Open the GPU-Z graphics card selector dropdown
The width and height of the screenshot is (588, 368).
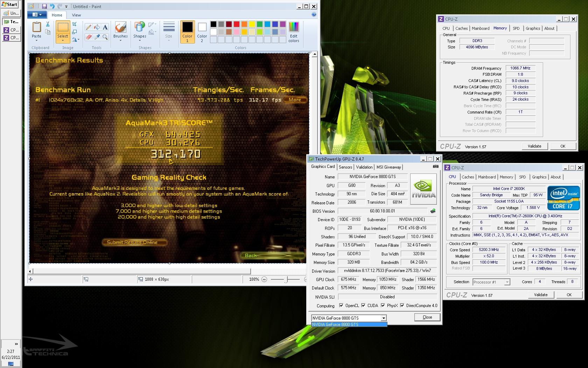pos(384,318)
